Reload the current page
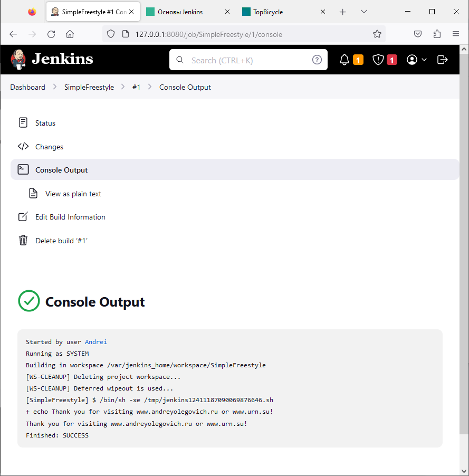469x476 pixels. point(51,34)
